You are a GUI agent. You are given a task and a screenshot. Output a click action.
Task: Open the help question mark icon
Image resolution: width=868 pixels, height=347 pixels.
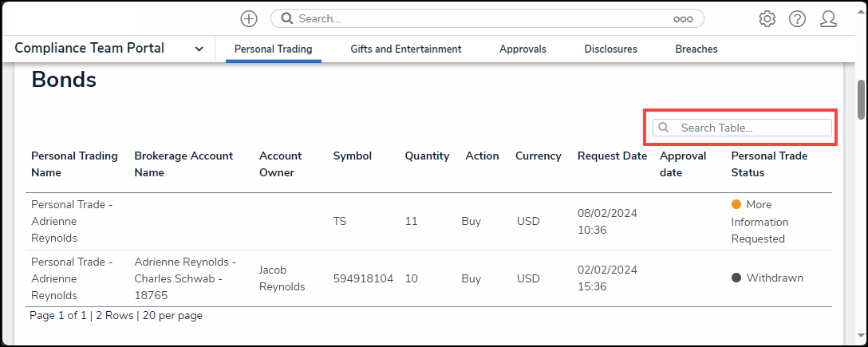[797, 18]
